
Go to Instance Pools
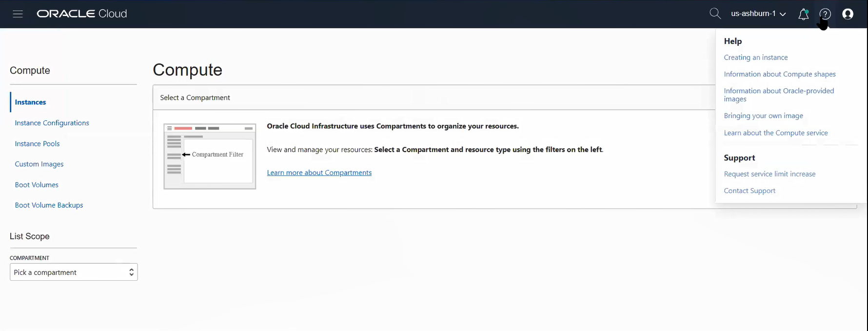[37, 144]
